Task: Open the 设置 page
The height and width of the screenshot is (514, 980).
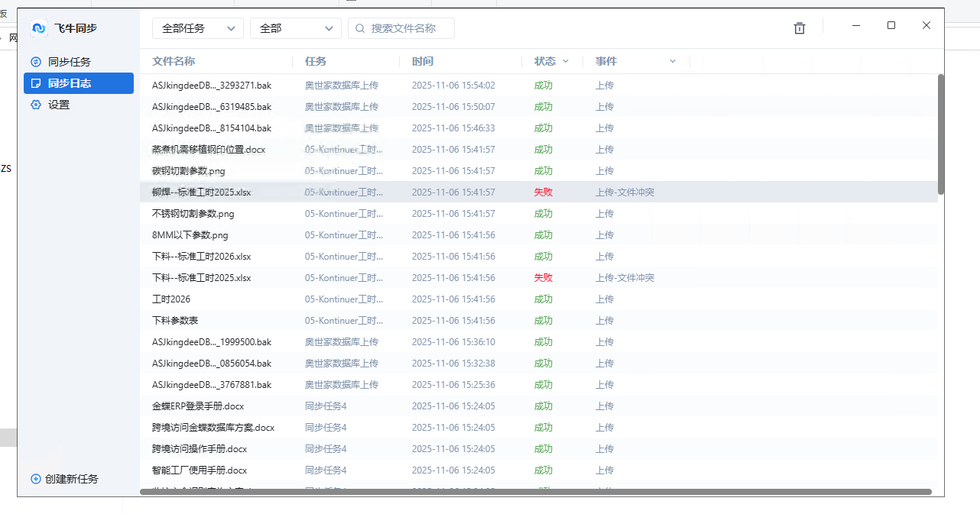Action: (59, 105)
